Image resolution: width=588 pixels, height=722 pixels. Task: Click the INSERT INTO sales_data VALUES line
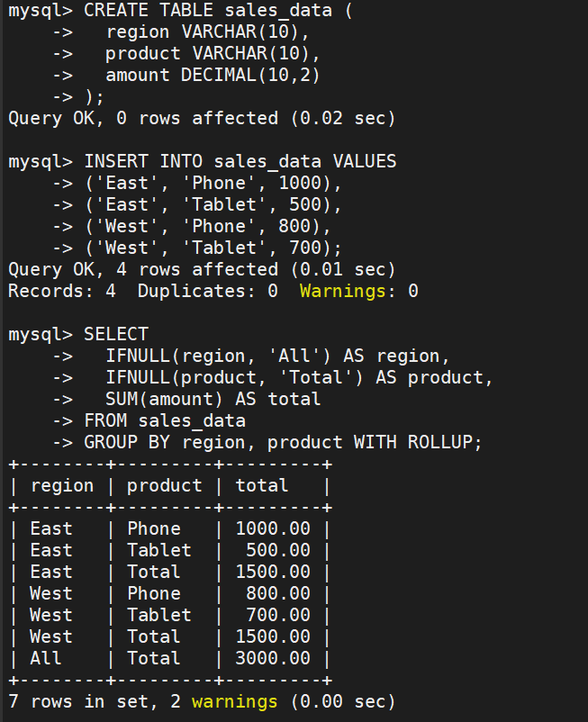pyautogui.click(x=240, y=162)
